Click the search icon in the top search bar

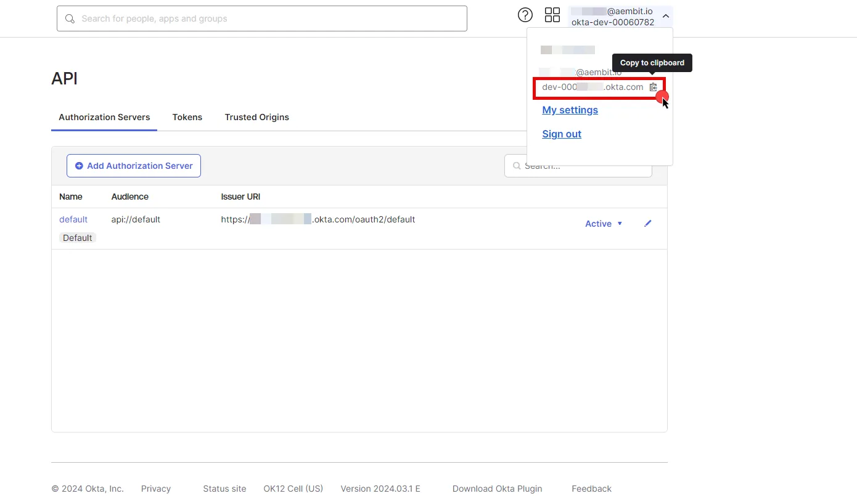click(x=70, y=18)
